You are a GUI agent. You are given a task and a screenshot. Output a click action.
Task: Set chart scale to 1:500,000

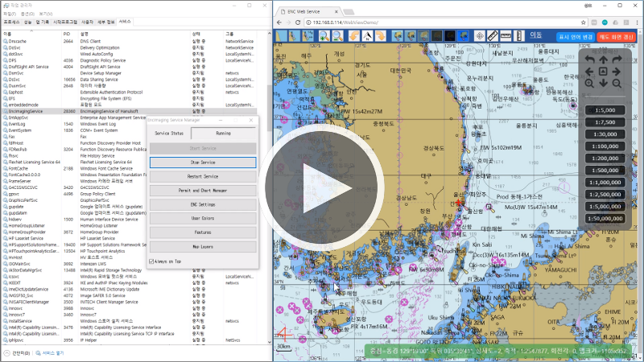click(x=605, y=171)
